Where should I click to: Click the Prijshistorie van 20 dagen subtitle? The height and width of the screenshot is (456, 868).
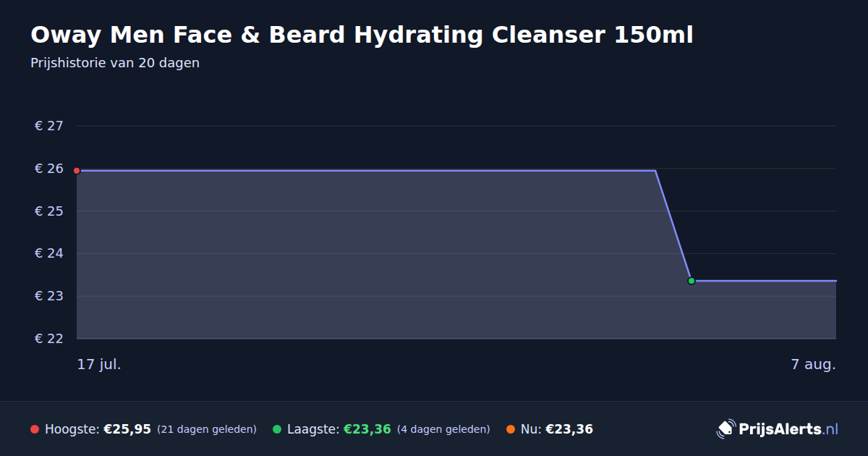click(x=115, y=63)
